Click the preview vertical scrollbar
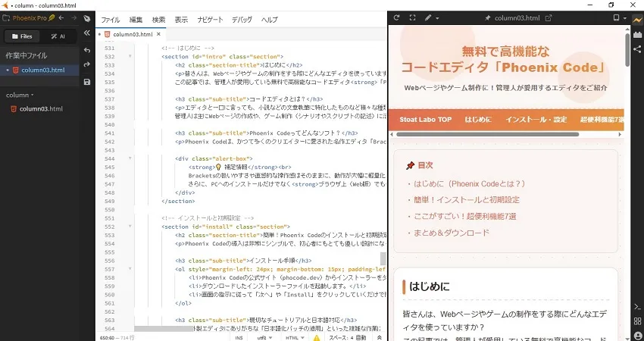Viewport: 644px width, 341px height. pyautogui.click(x=627, y=49)
